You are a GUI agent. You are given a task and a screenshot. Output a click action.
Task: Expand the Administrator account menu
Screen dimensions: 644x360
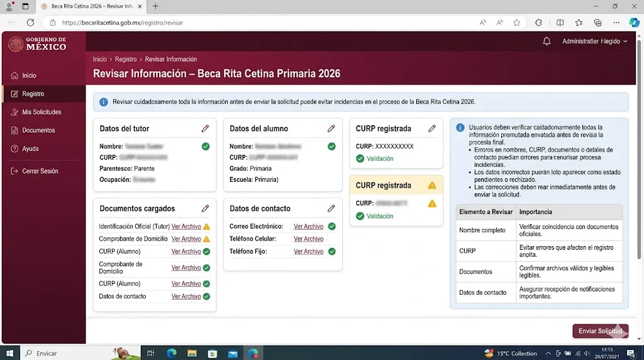point(594,41)
